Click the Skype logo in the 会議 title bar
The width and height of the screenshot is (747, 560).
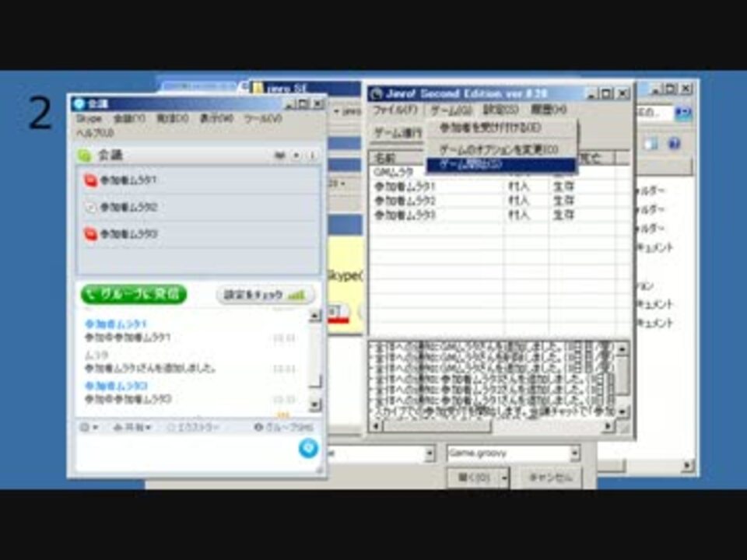[79, 103]
